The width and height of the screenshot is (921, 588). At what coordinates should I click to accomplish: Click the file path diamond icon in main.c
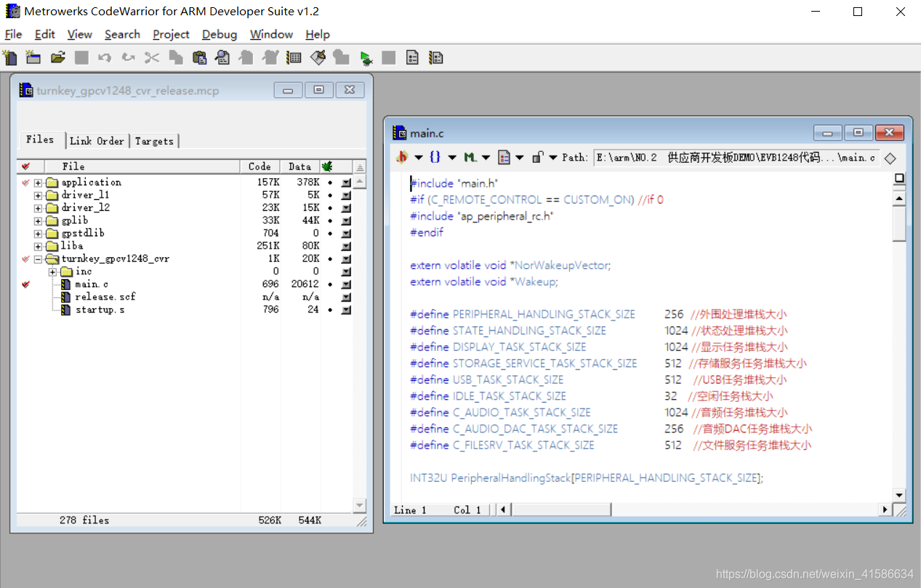[890, 158]
